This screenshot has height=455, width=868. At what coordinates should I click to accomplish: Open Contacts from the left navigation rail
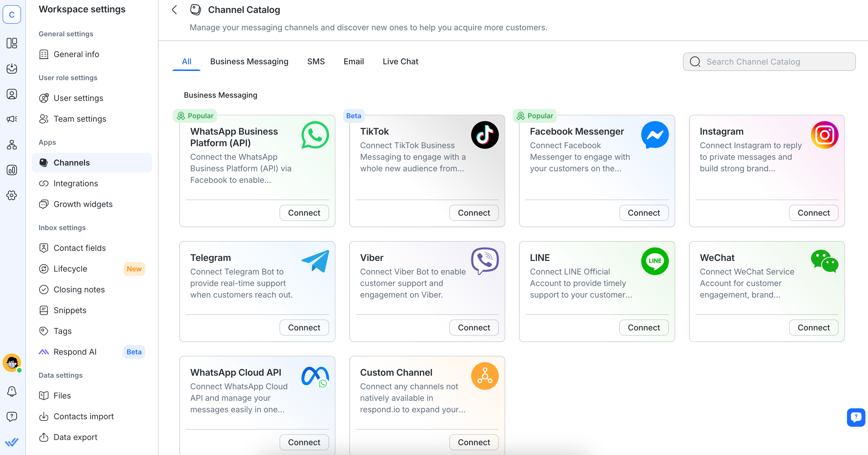tap(12, 94)
